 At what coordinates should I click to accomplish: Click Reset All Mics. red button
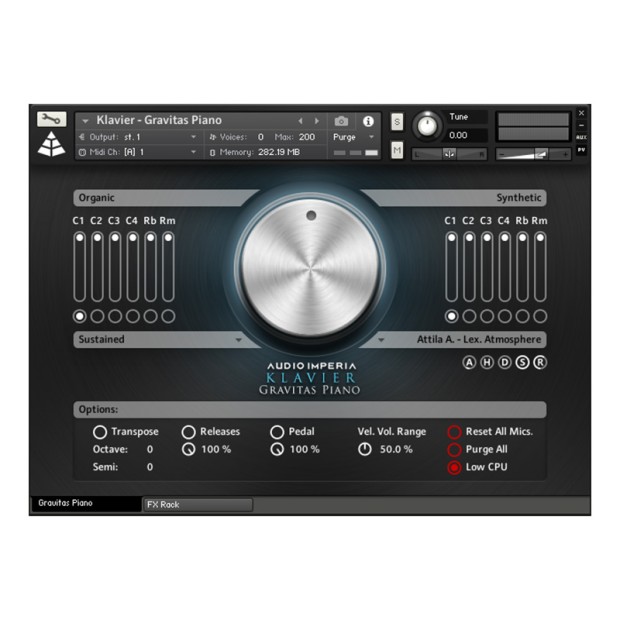coord(454,432)
